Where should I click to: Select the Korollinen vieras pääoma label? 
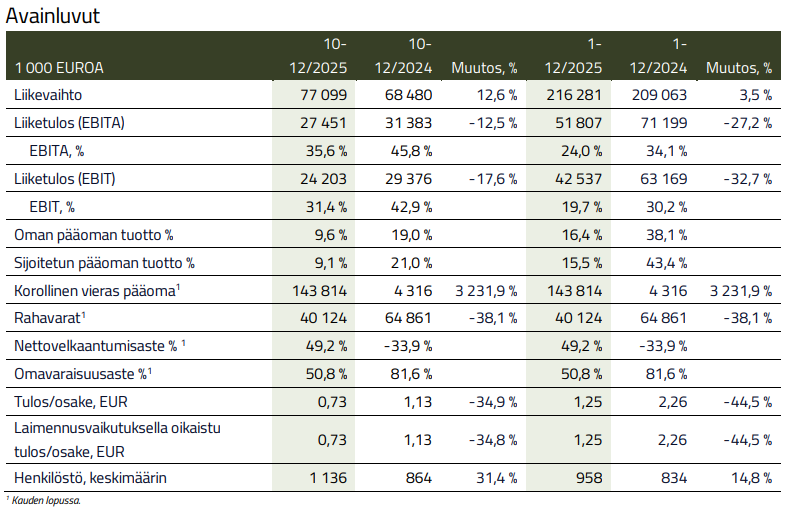point(96,292)
